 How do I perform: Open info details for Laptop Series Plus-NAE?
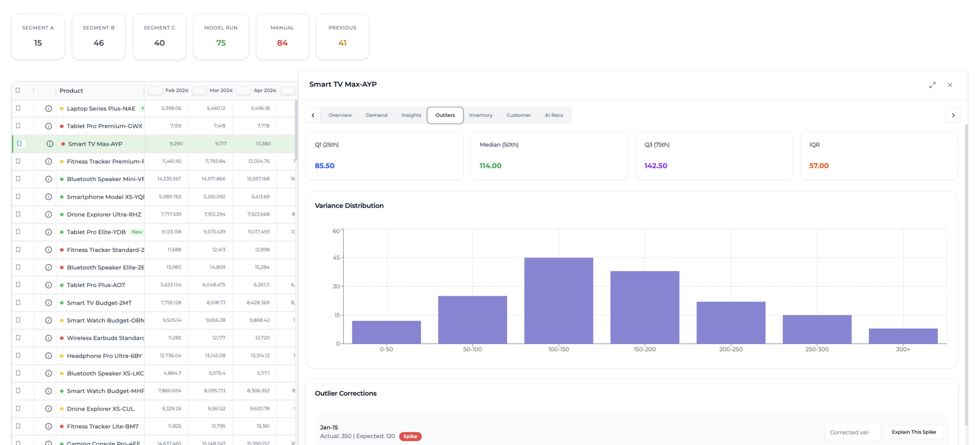[x=48, y=109]
